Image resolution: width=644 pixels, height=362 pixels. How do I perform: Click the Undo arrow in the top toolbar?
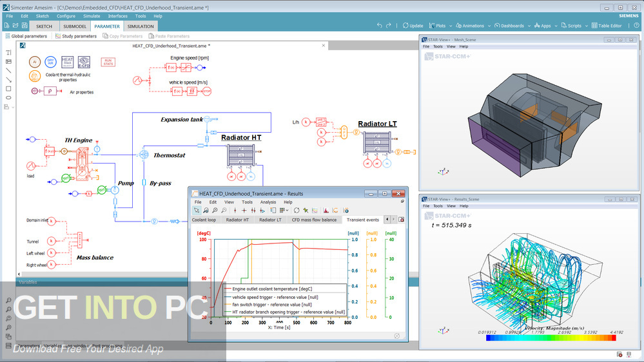pos(380,26)
